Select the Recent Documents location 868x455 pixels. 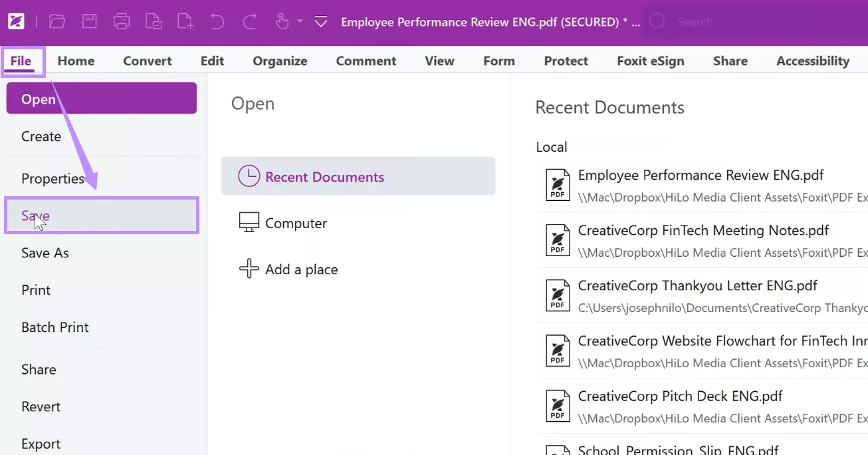coord(358,176)
